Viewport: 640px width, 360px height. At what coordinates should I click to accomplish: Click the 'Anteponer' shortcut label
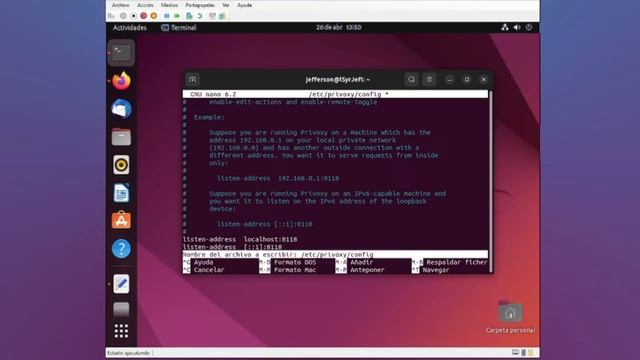[x=367, y=270]
